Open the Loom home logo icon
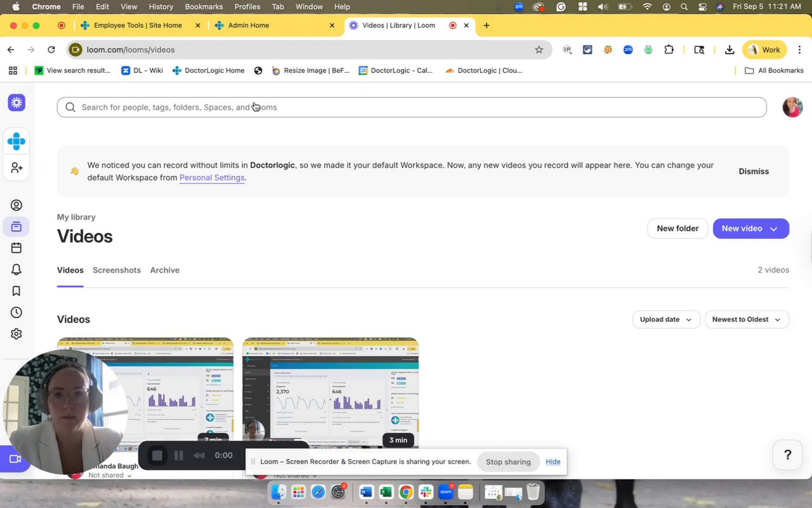 click(16, 102)
